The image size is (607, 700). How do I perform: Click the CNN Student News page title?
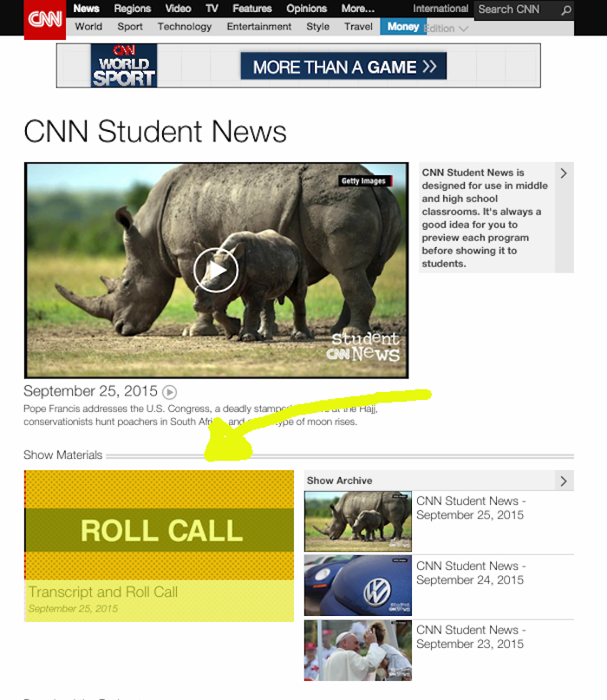tap(155, 132)
